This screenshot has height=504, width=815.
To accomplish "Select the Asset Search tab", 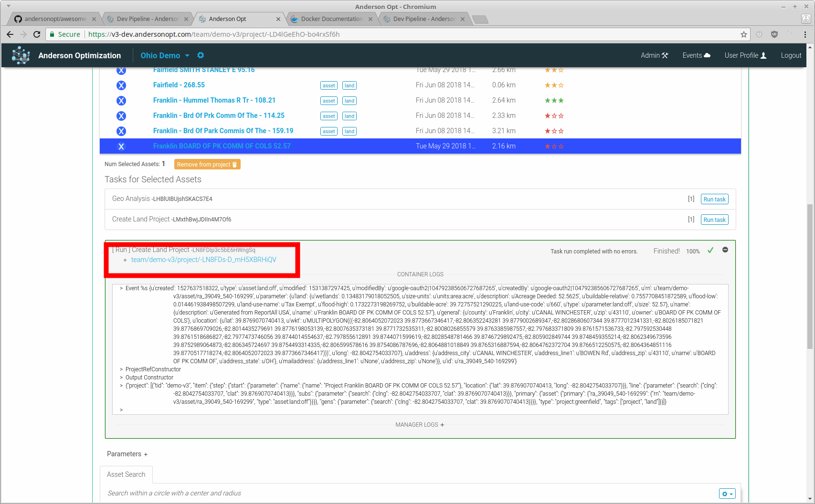I will coord(126,474).
